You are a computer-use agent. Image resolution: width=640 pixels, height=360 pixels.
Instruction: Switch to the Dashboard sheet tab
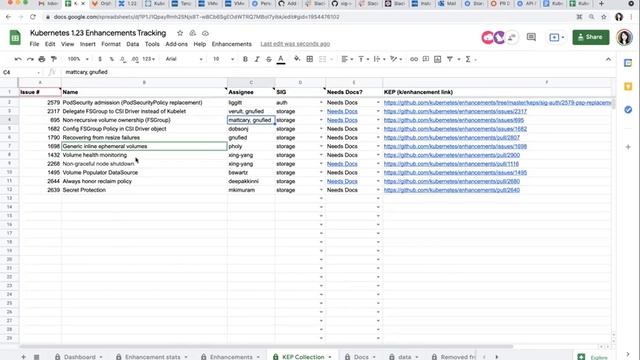coord(79,357)
